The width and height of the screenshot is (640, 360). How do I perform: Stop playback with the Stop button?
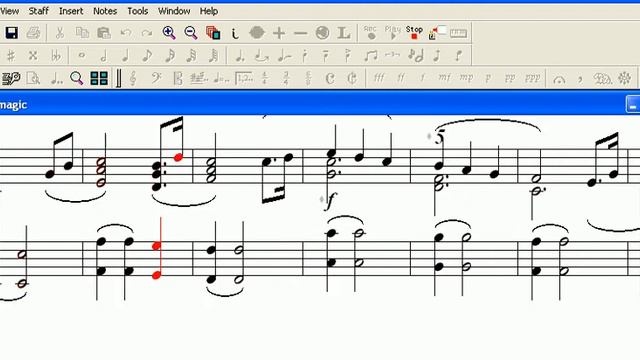click(x=414, y=33)
